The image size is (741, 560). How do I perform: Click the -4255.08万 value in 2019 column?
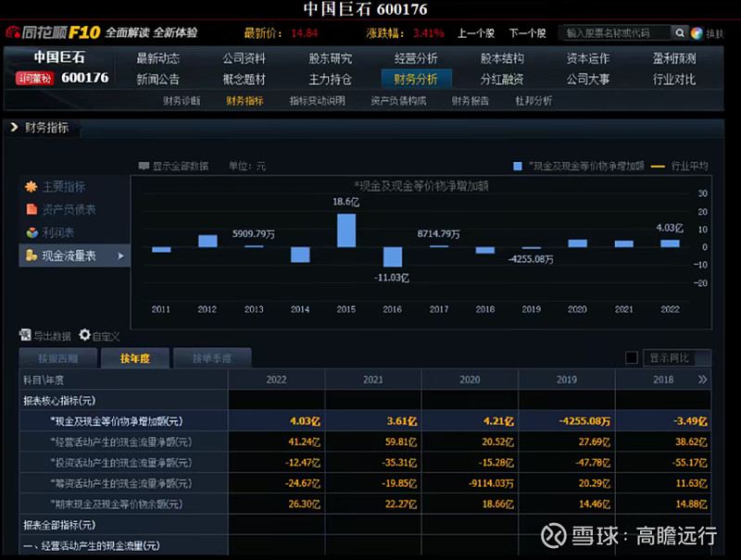pos(584,421)
